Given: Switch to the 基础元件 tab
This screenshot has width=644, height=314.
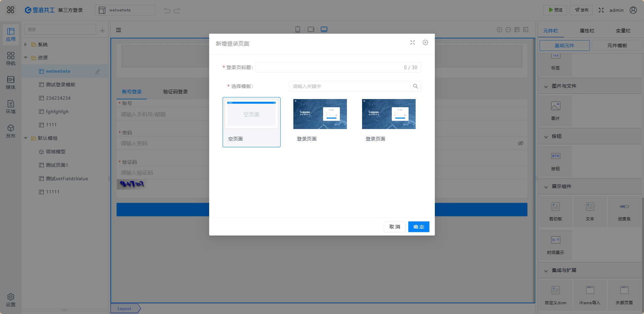Looking at the screenshot, I should [x=565, y=45].
